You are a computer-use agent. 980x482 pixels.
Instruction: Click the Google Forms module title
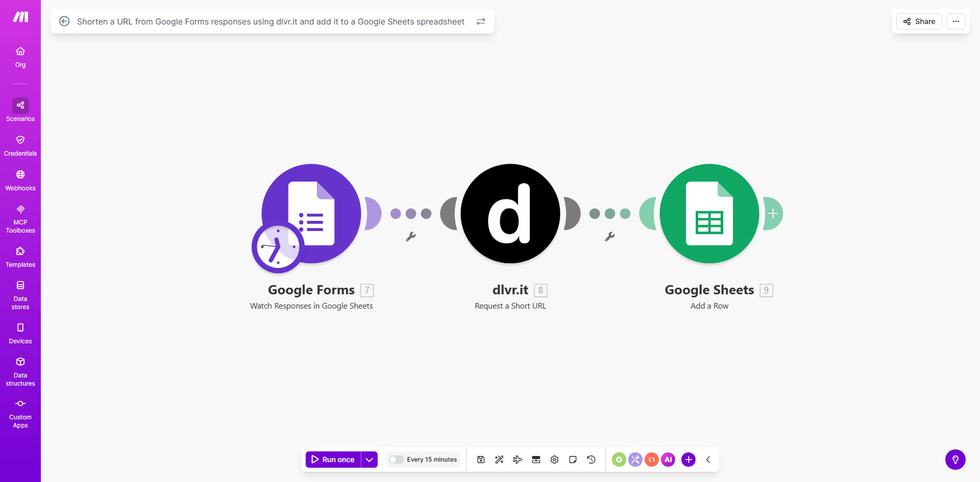(x=311, y=290)
